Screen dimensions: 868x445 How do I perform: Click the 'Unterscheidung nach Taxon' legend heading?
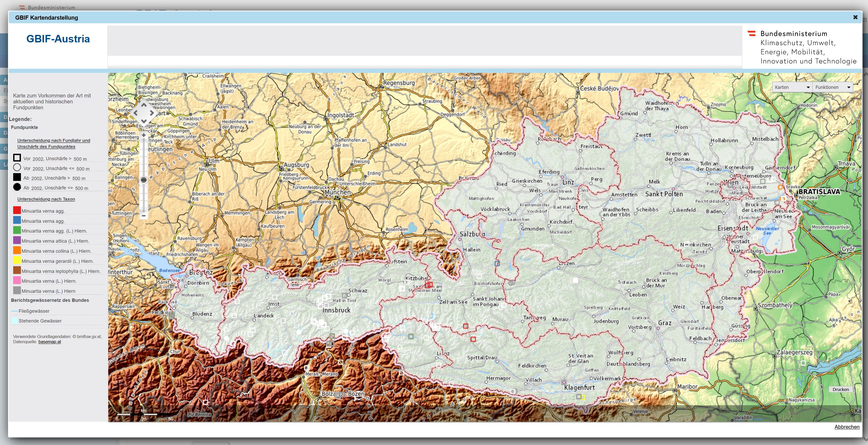click(46, 199)
